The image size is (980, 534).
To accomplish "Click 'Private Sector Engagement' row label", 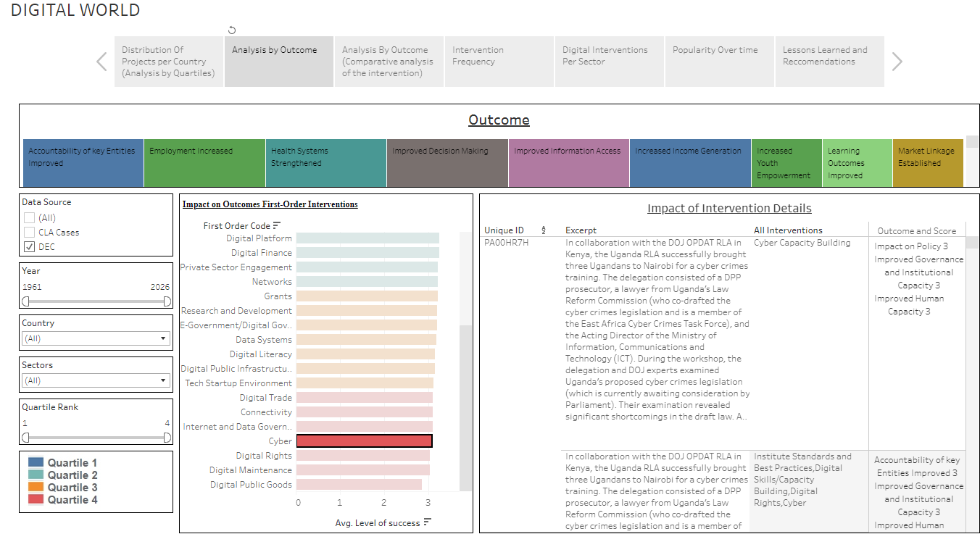I will point(236,267).
